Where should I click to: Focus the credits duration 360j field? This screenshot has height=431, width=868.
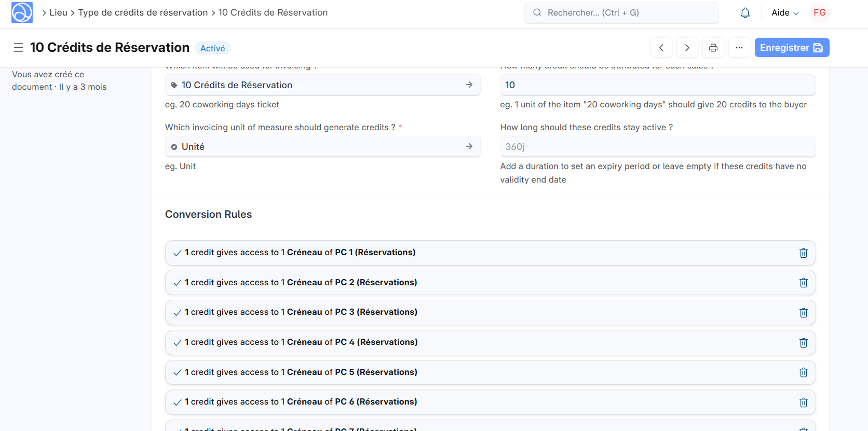coord(657,147)
